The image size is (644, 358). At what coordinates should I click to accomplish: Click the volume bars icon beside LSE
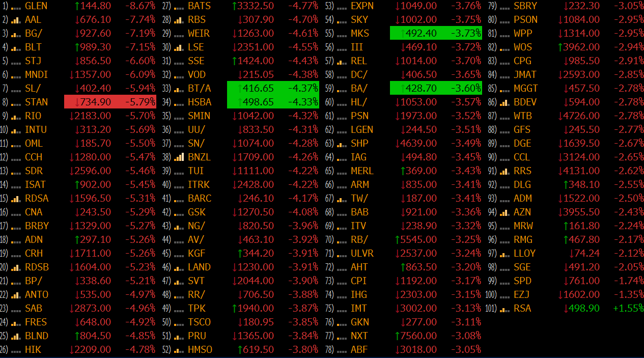[179, 47]
